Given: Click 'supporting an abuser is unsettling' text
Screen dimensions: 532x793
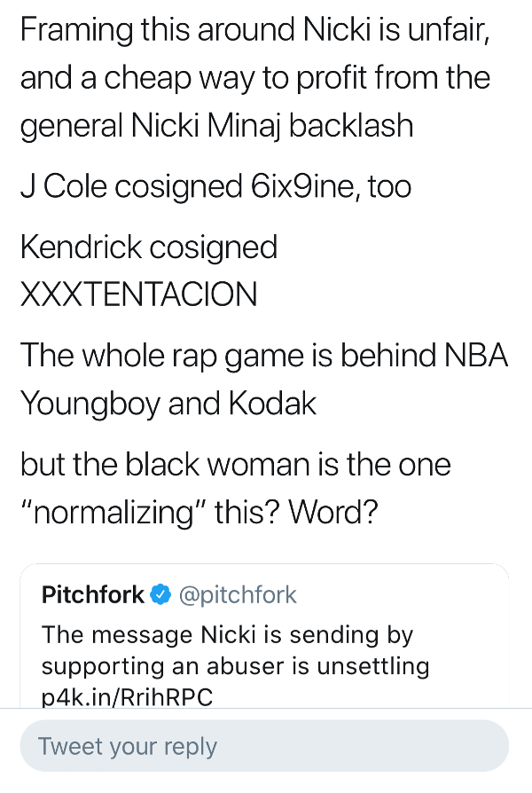Looking at the screenshot, I should tap(235, 666).
